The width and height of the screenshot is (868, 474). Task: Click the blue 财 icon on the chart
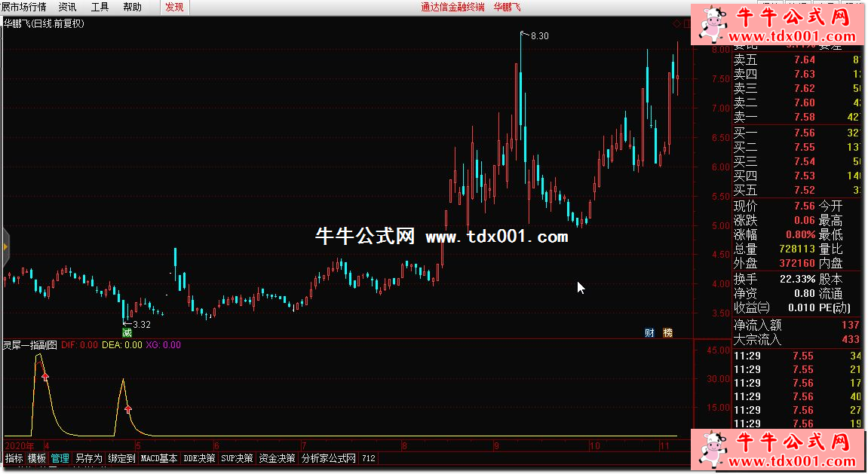(650, 332)
